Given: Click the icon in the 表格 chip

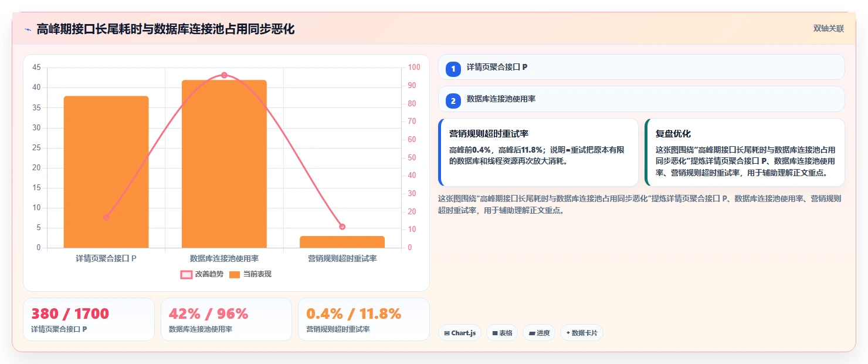Looking at the screenshot, I should coord(495,333).
